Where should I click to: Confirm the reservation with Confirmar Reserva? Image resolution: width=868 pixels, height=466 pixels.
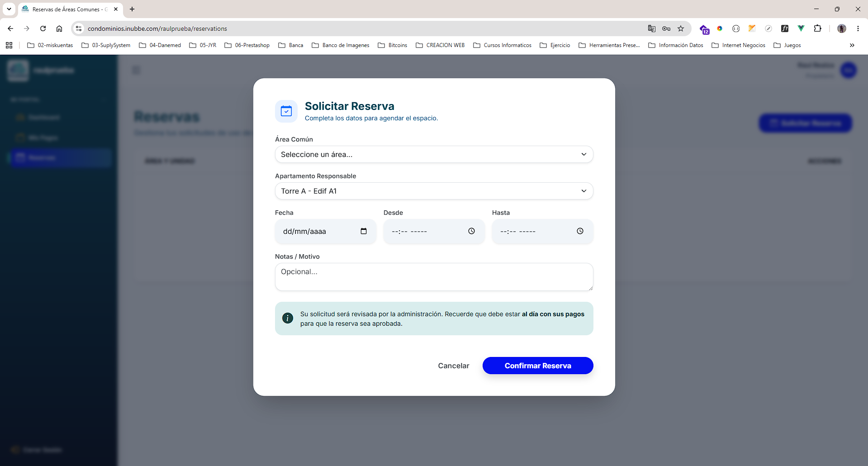pos(538,366)
